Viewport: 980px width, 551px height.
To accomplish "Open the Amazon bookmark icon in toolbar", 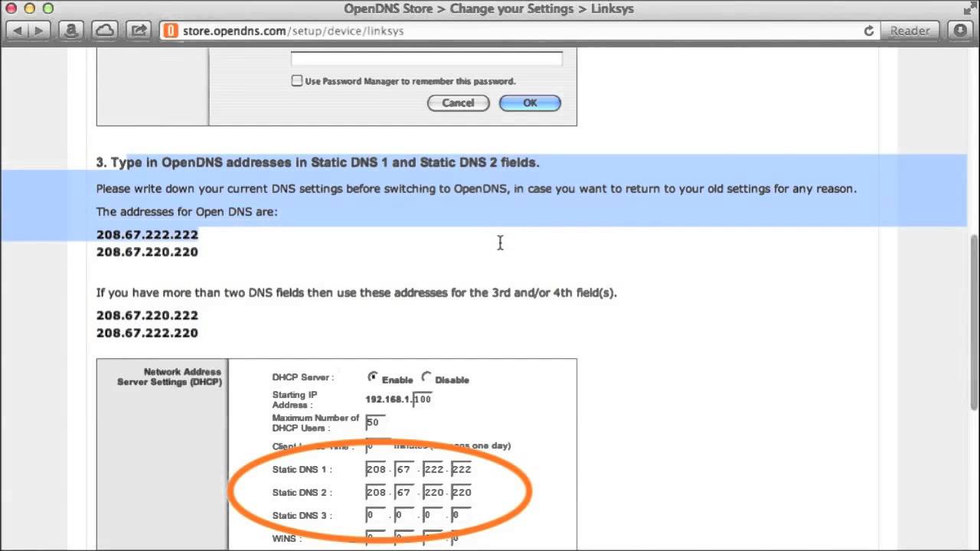I will 71,31.
